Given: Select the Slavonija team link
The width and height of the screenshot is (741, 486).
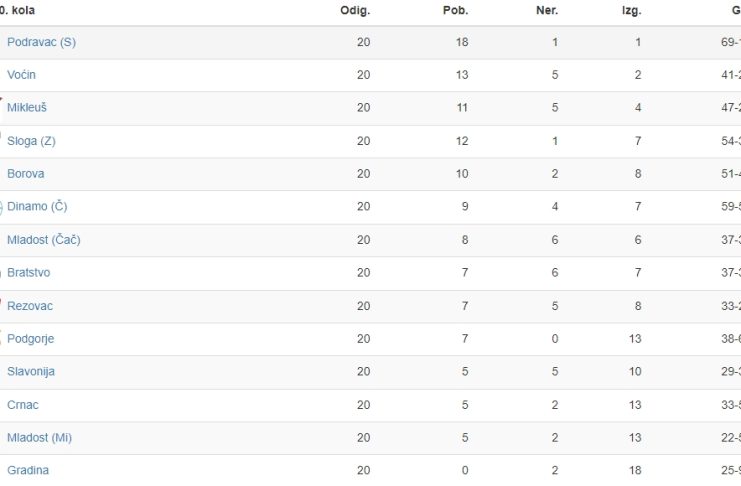Looking at the screenshot, I should coord(31,371).
